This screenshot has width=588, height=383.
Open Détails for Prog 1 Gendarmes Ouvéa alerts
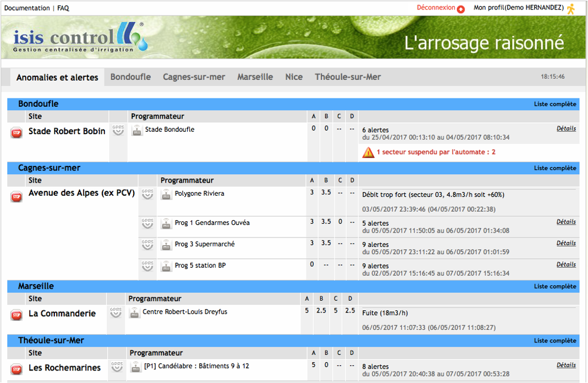[566, 222]
